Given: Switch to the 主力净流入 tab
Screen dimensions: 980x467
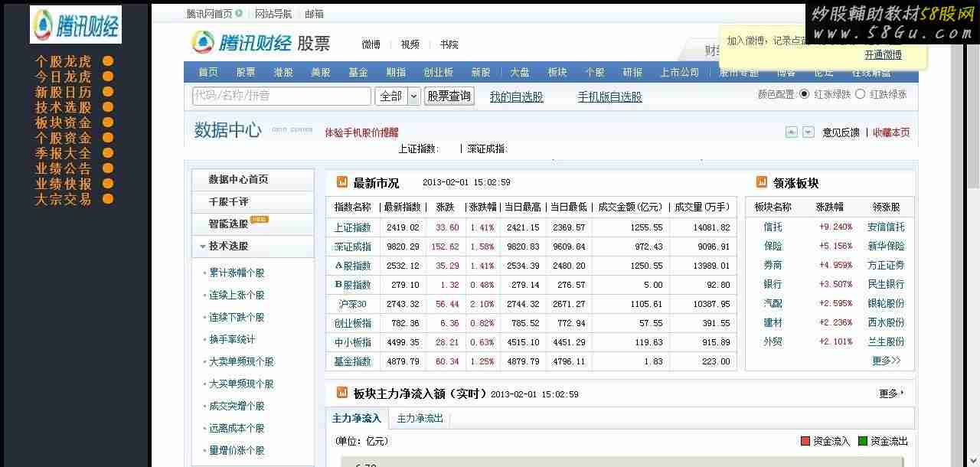Looking at the screenshot, I should (357, 418).
